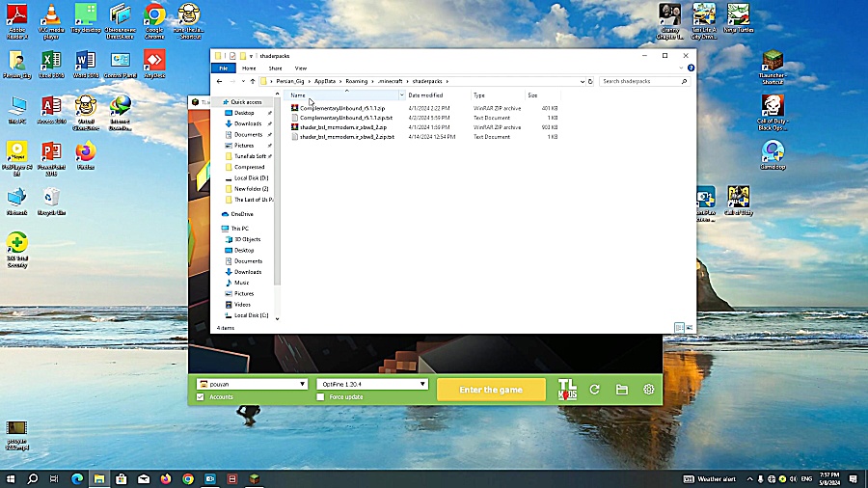The image size is (868, 488).
Task: Open Google Chrome desktop shortcut
Action: pos(154,21)
